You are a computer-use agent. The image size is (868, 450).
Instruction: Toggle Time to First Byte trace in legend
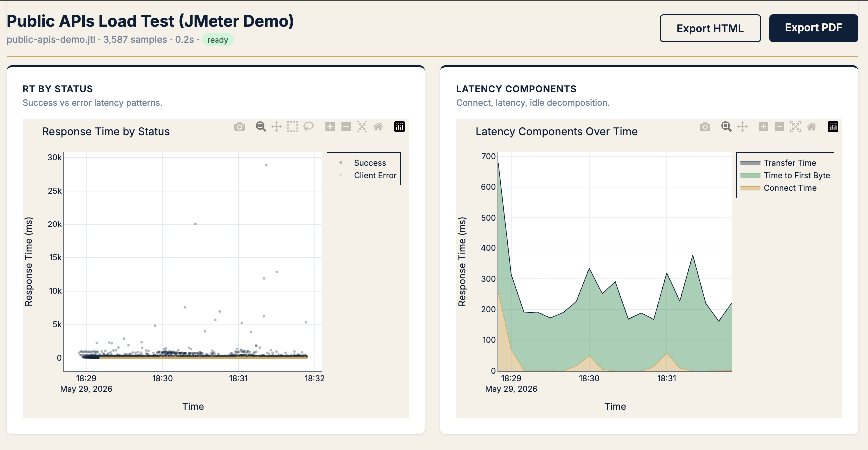(785, 175)
